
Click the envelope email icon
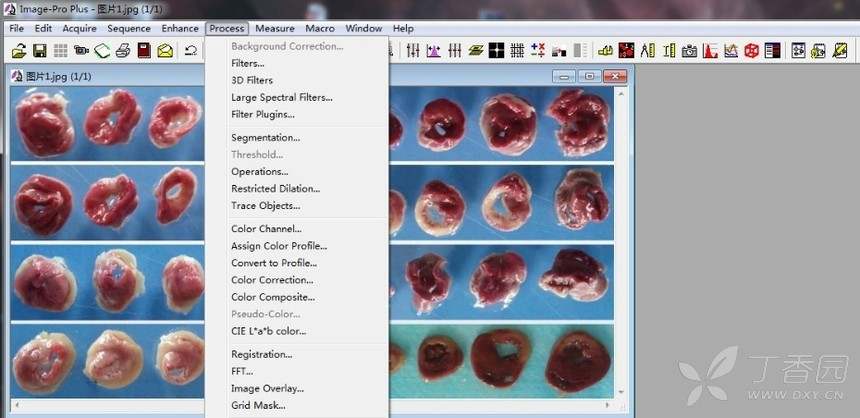click(165, 50)
